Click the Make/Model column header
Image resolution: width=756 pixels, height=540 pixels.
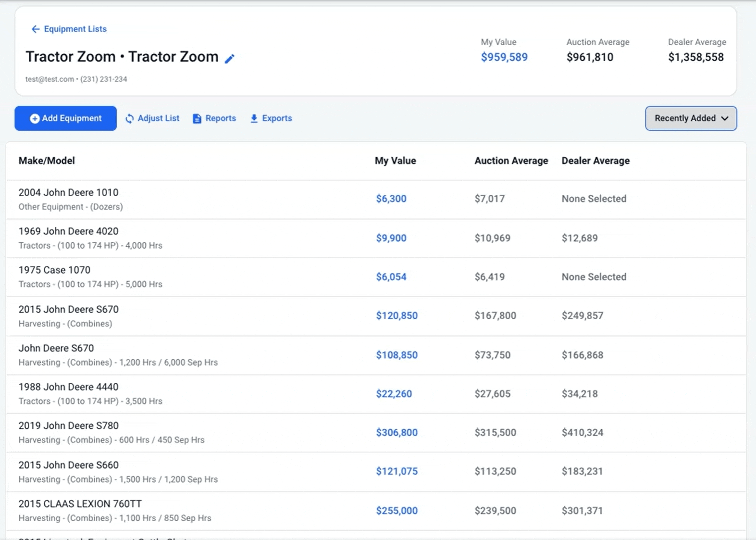47,161
